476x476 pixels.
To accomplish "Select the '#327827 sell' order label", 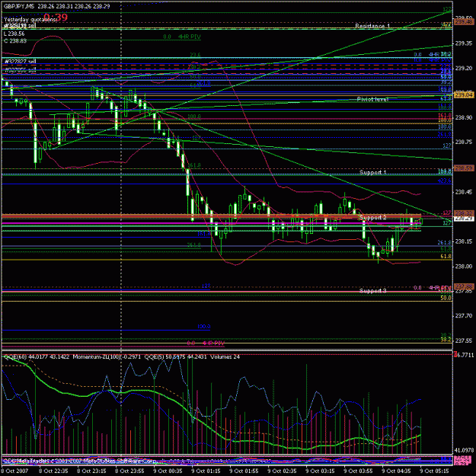I will pos(20,62).
